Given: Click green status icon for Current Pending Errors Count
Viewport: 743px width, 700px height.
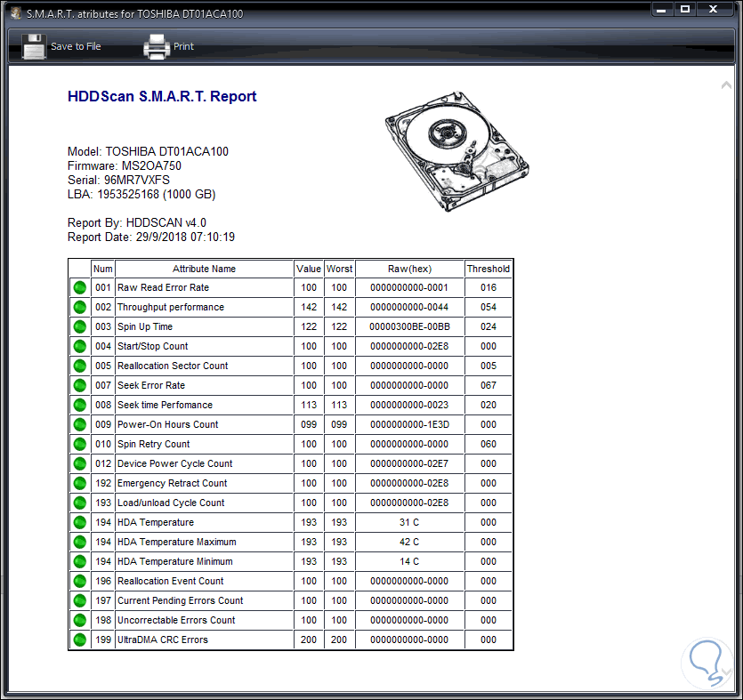Looking at the screenshot, I should 79,600.
